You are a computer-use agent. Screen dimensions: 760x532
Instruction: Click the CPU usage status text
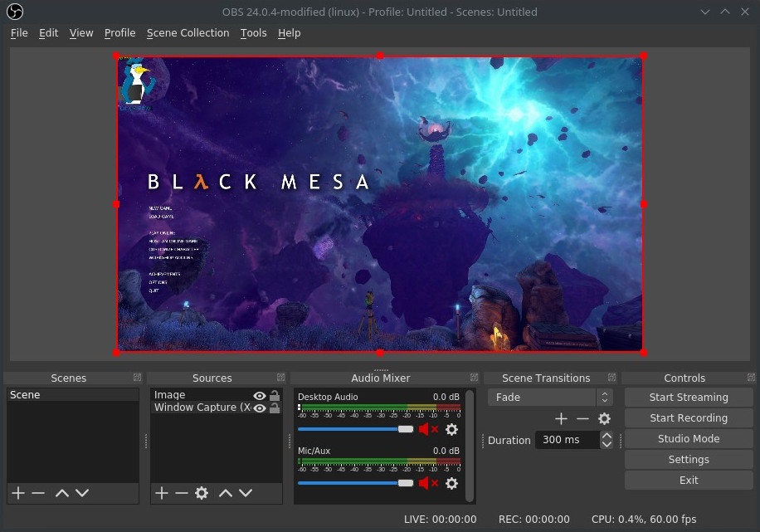pyautogui.click(x=644, y=520)
